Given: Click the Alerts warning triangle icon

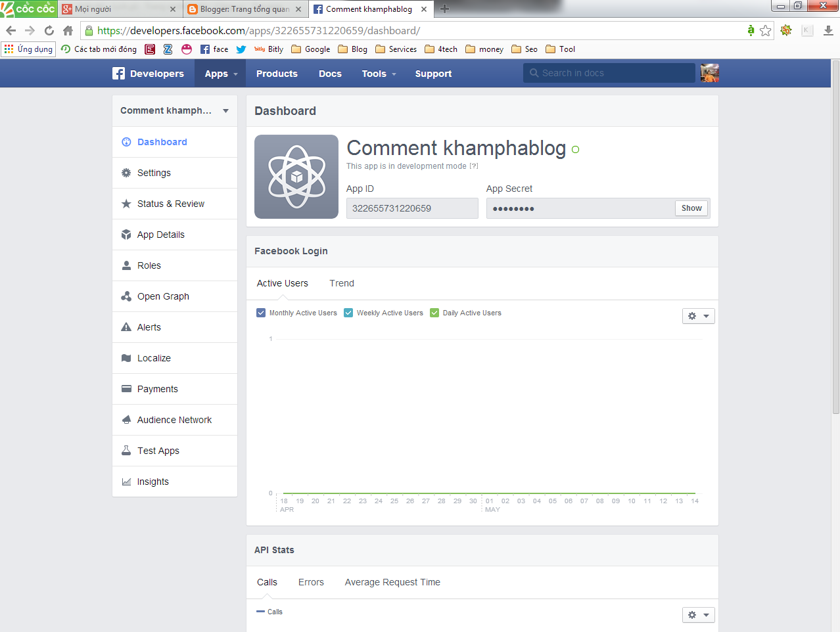Looking at the screenshot, I should (x=126, y=327).
